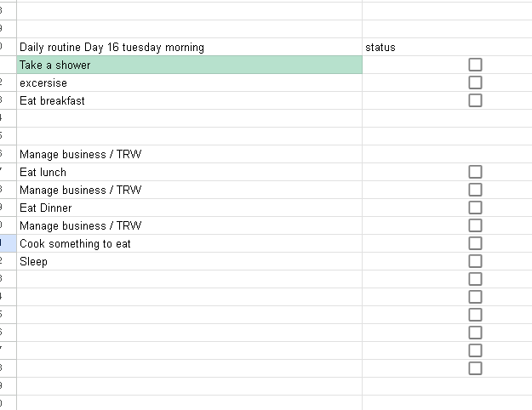Mark the Sleep task checkbox

[475, 261]
